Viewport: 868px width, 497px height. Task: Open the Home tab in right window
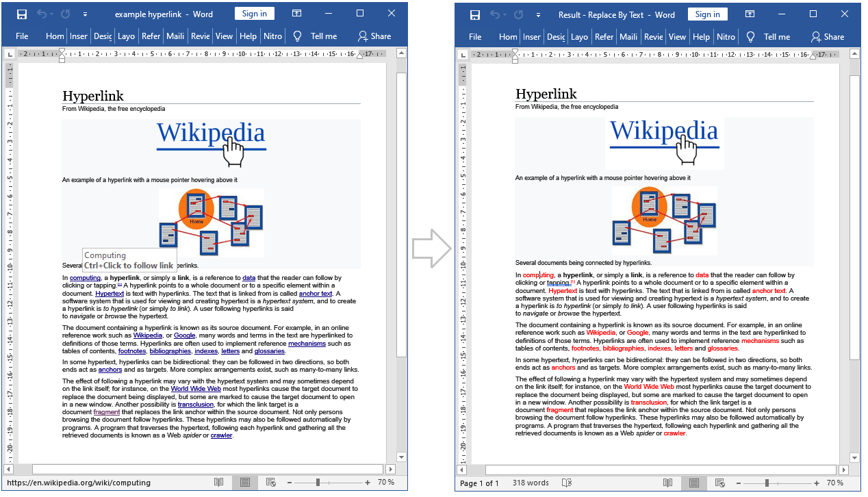pos(508,36)
